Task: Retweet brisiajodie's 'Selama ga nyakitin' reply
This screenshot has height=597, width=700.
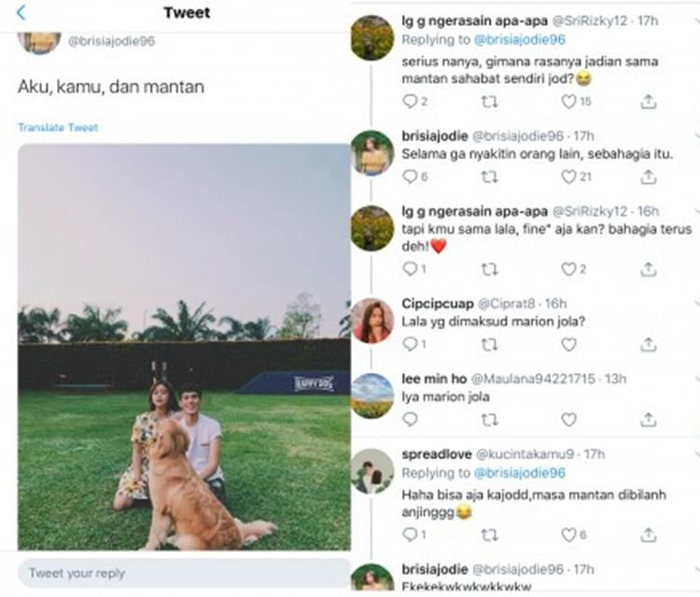Action: pyautogui.click(x=489, y=177)
